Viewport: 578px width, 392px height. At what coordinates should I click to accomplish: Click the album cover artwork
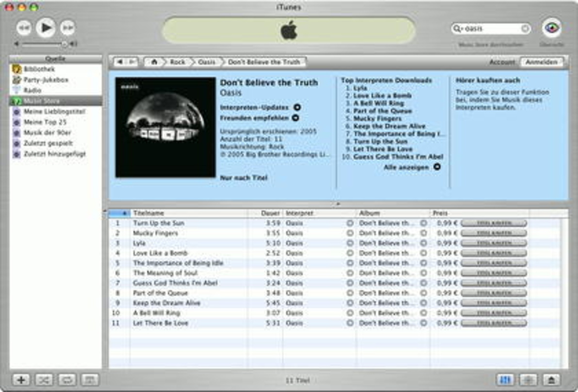point(165,128)
